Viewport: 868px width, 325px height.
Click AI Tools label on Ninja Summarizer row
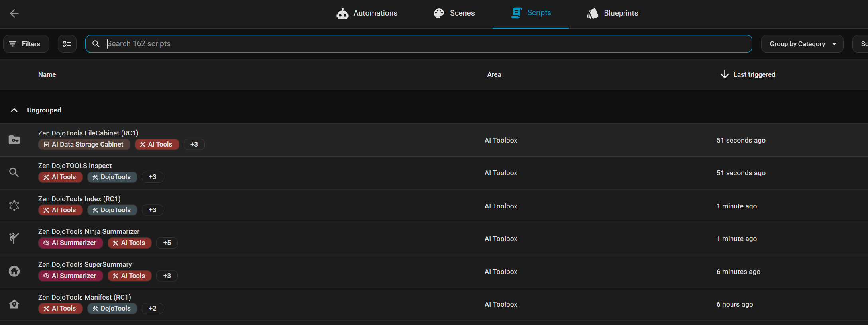(130, 243)
